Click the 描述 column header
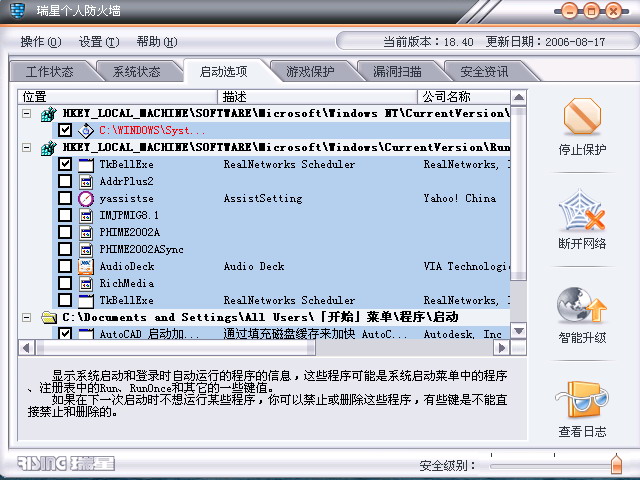 pos(318,97)
